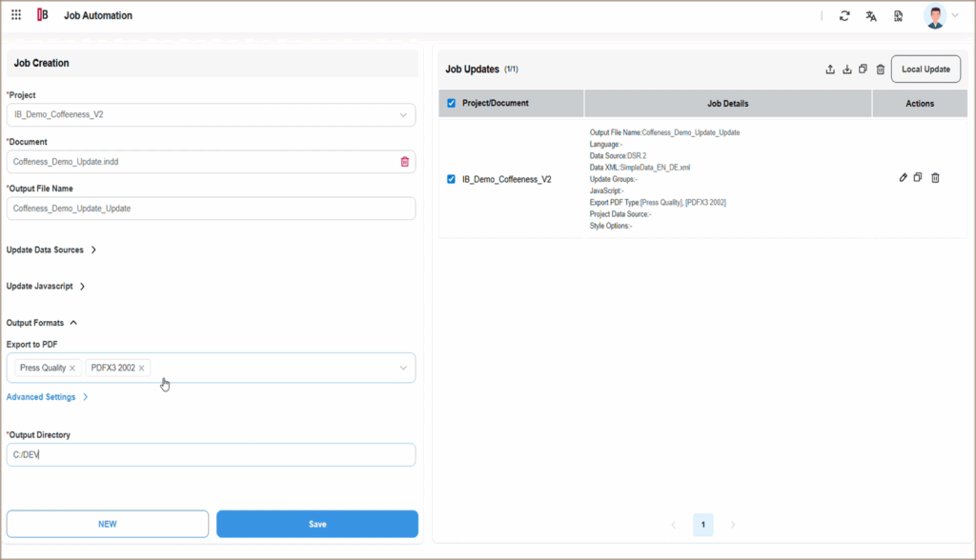976x560 pixels.
Task: Open the apps grid icon top left
Action: (x=16, y=15)
